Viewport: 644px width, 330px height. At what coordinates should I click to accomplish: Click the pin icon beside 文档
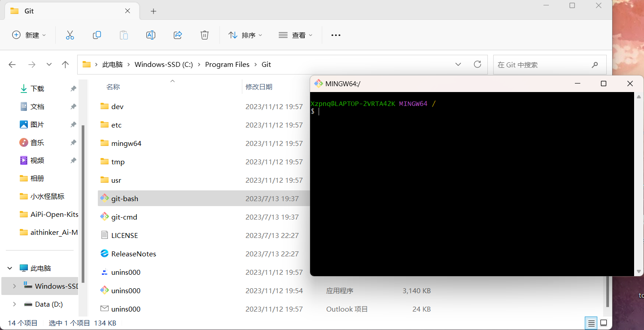(x=73, y=106)
